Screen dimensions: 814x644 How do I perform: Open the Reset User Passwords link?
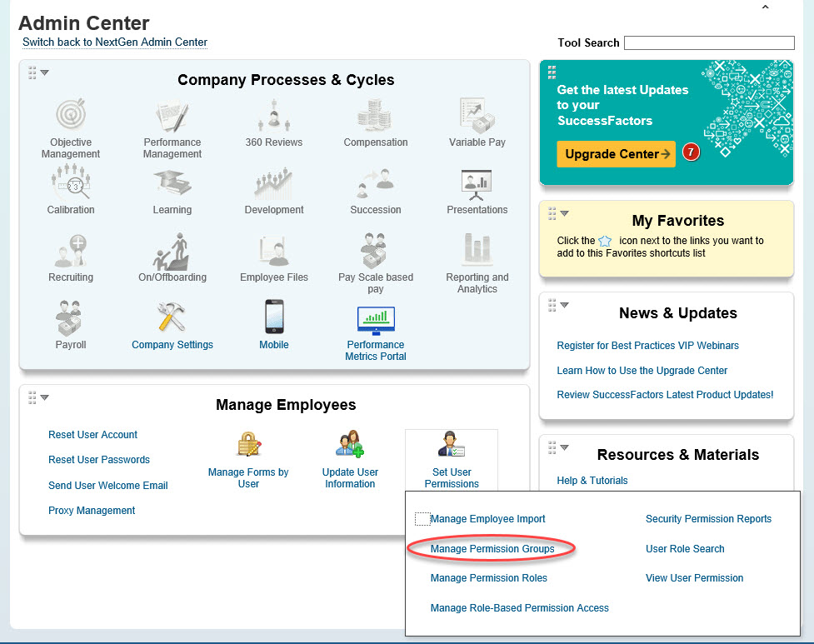coord(98,460)
